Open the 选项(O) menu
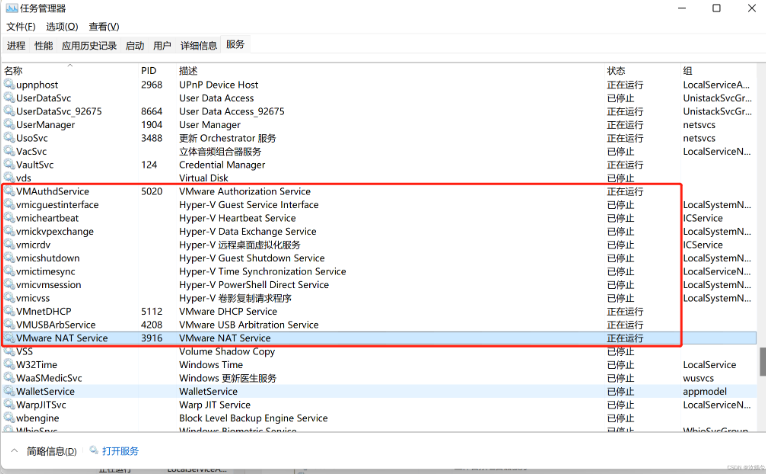This screenshot has width=766, height=474. click(x=61, y=26)
